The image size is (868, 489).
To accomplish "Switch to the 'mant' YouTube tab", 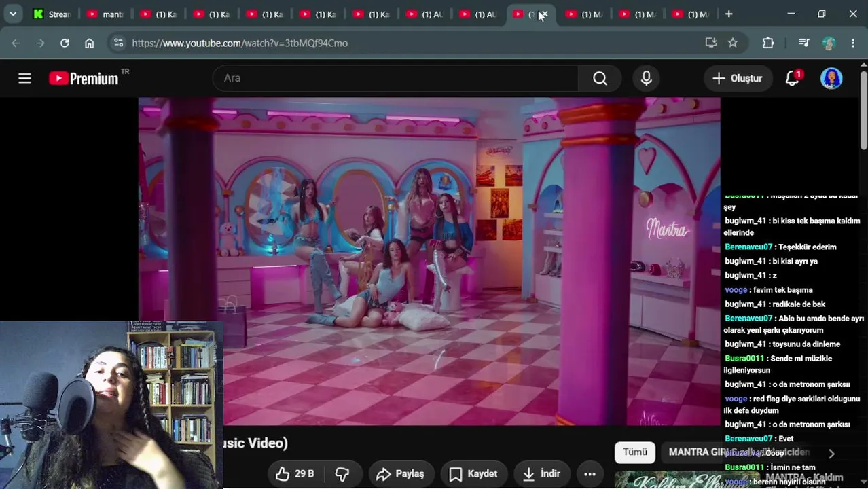I will click(x=106, y=14).
